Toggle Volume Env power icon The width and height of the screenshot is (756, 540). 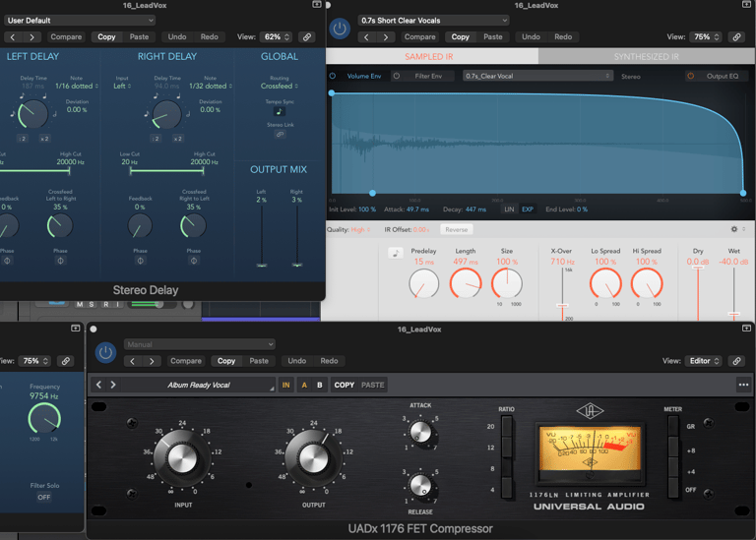pos(333,76)
